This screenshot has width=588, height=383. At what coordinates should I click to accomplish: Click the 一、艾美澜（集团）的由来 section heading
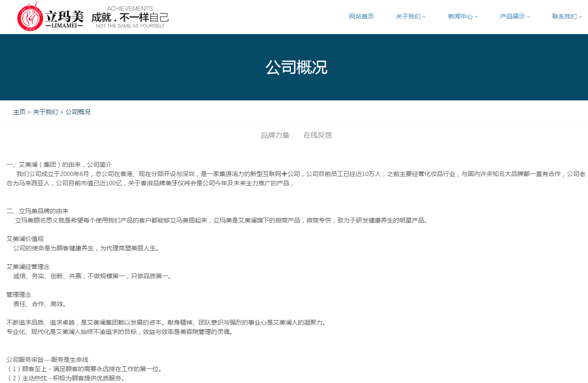pos(59,165)
